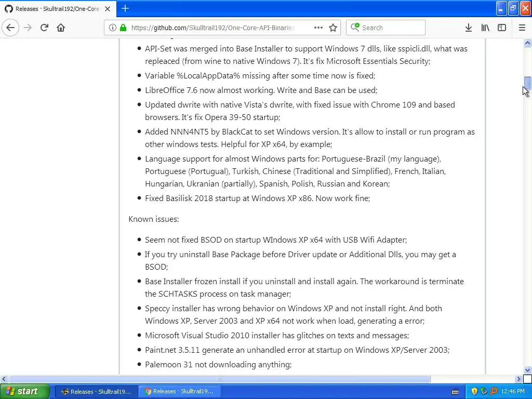
Task: Go back to the previous page
Action: click(10, 28)
